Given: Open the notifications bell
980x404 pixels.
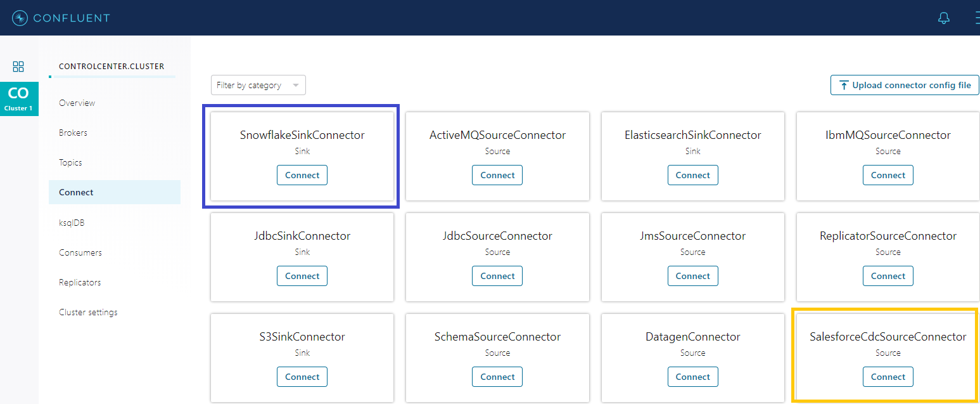Looking at the screenshot, I should pyautogui.click(x=943, y=18).
